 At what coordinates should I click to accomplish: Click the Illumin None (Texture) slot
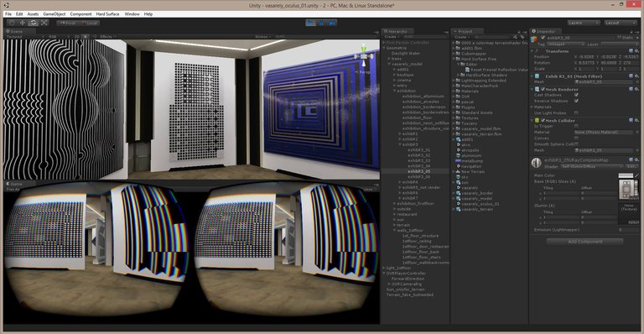(628, 214)
